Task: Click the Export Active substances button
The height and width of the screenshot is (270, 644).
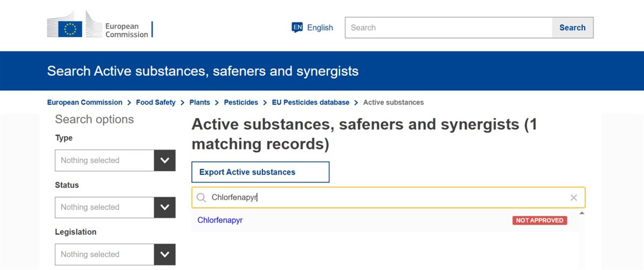Action: tap(260, 172)
